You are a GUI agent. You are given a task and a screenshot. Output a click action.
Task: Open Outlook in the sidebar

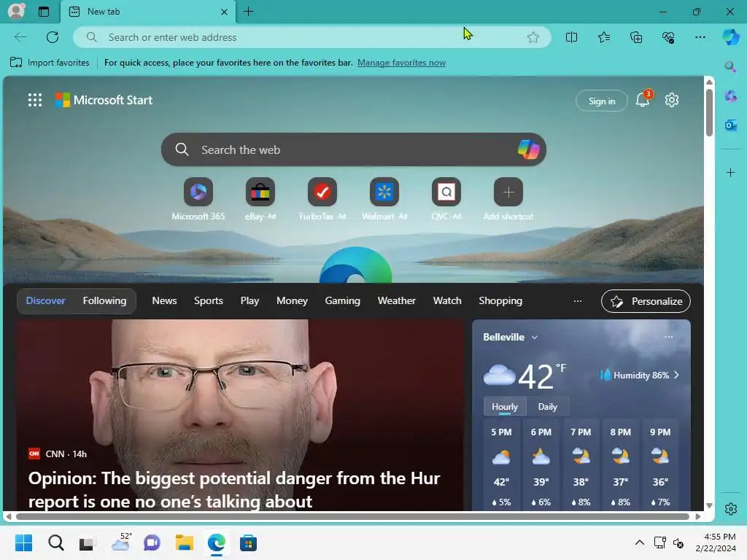pos(730,125)
